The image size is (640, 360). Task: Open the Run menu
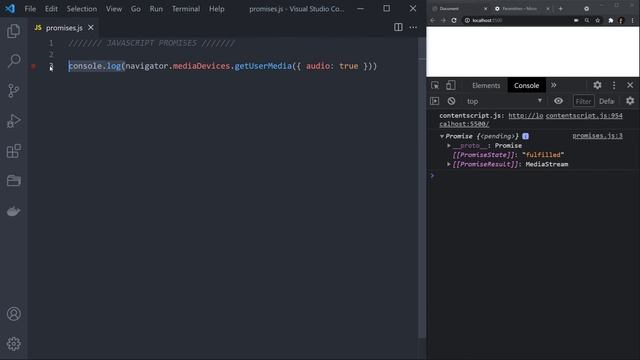click(x=156, y=9)
